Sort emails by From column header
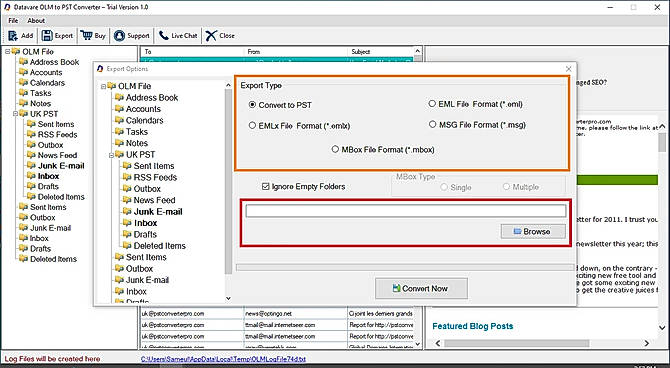The height and width of the screenshot is (368, 670). pos(294,51)
